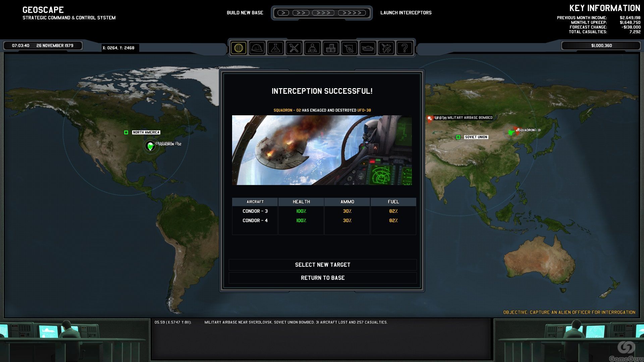The width and height of the screenshot is (644, 362).
Task: Click the Fuel column header
Action: click(393, 202)
